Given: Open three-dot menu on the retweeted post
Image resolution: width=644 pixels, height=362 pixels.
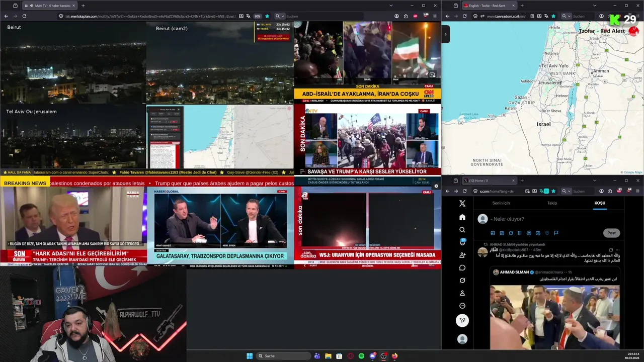Looking at the screenshot, I should tap(618, 250).
